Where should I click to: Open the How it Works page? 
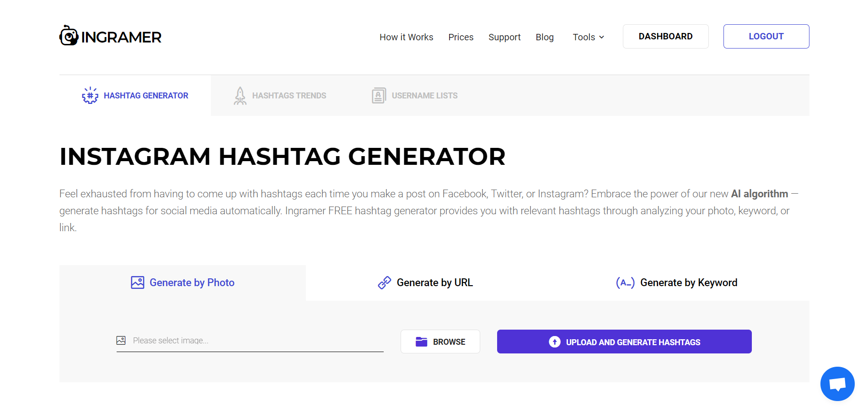click(406, 37)
